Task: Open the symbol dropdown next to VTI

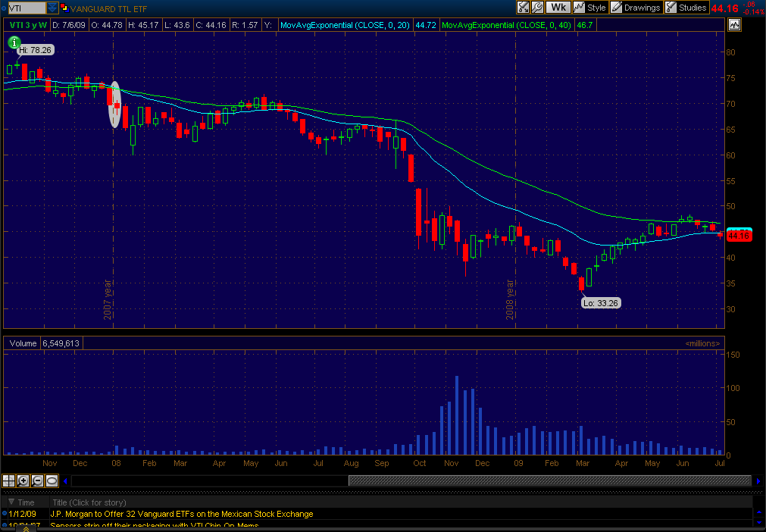Action: point(52,8)
